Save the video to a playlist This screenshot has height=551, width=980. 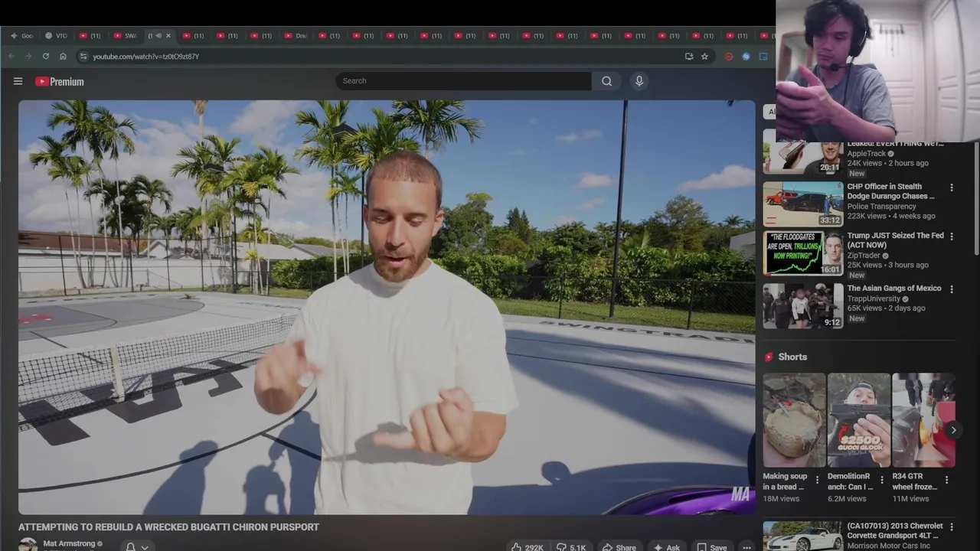(711, 547)
